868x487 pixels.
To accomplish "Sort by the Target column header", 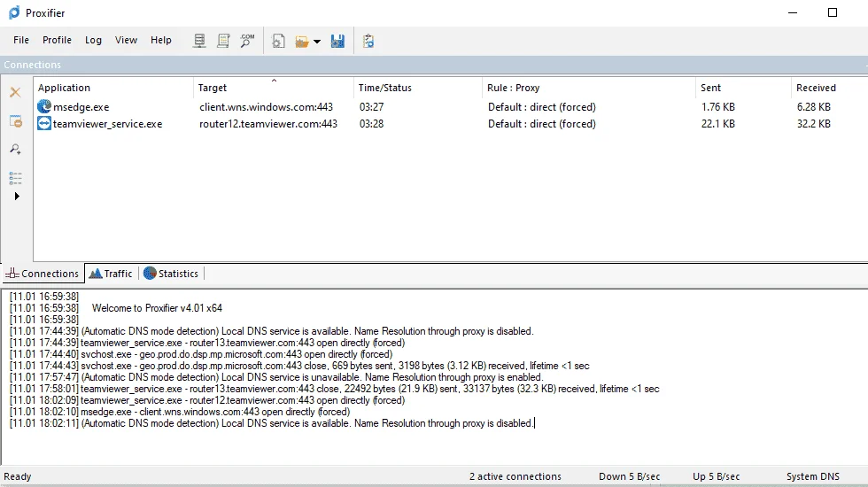I will 274,88.
